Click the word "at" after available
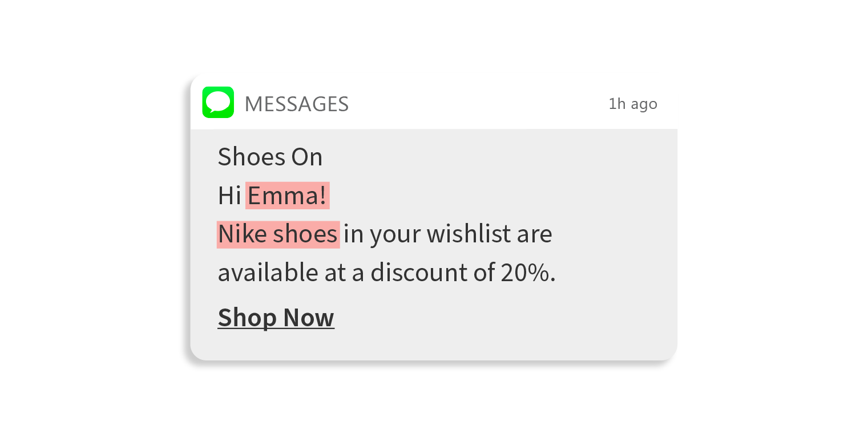The height and width of the screenshot is (434, 868). click(x=336, y=273)
